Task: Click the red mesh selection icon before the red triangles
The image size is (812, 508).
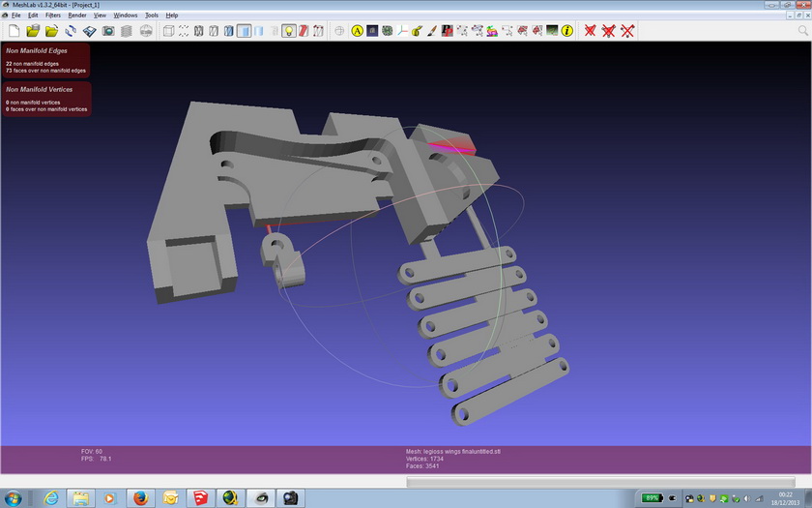Action: [522, 31]
